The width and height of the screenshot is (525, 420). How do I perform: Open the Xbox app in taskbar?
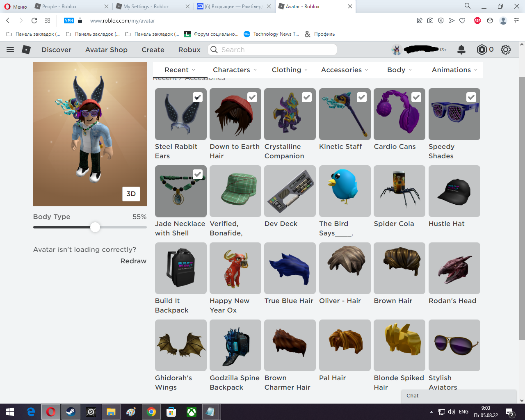[x=192, y=412]
